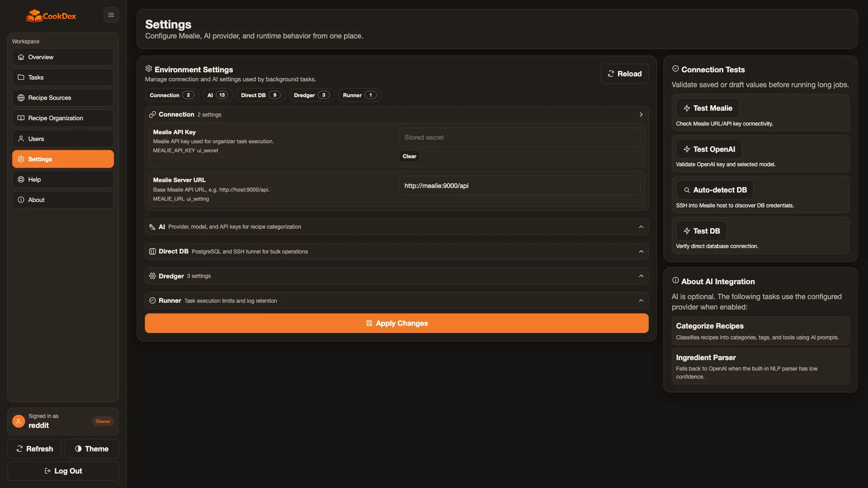Expand the Runner section
The height and width of the screenshot is (488, 868).
pos(396,300)
